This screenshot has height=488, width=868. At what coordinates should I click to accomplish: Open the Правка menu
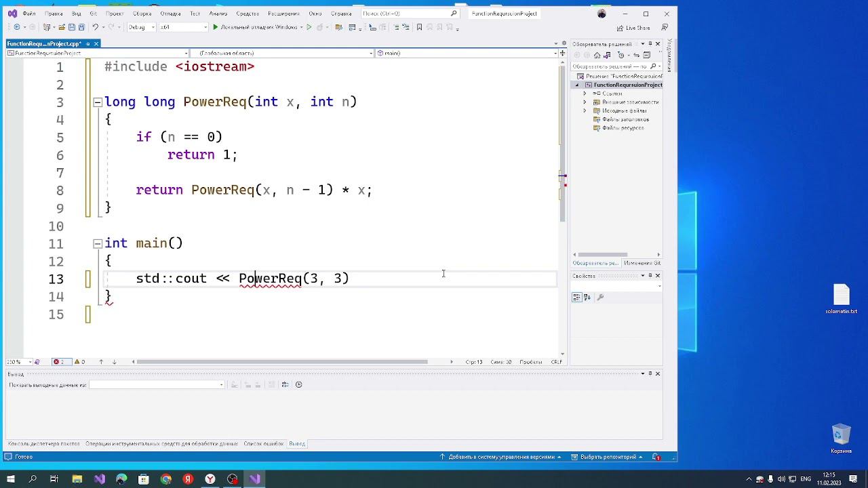(x=53, y=14)
